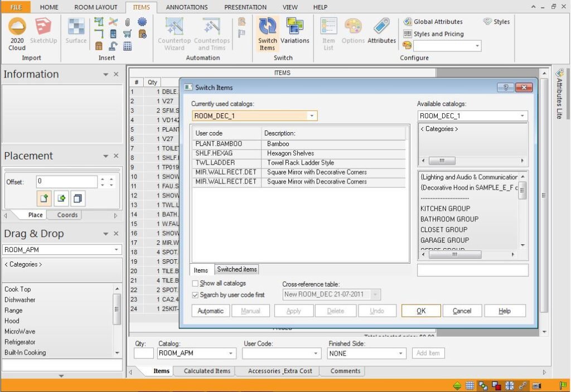Open the PRESENTATION ribbon tab
Viewport: 571px width, 392px height.
click(x=245, y=7)
